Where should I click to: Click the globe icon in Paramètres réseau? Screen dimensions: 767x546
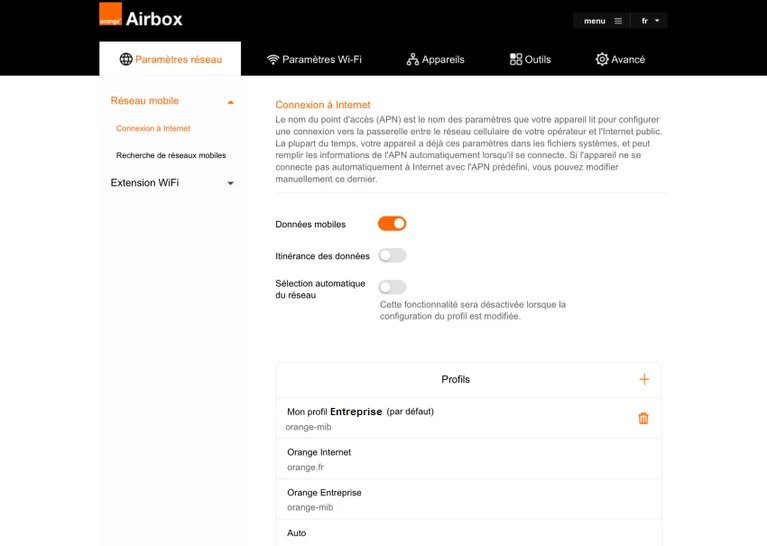click(x=126, y=59)
